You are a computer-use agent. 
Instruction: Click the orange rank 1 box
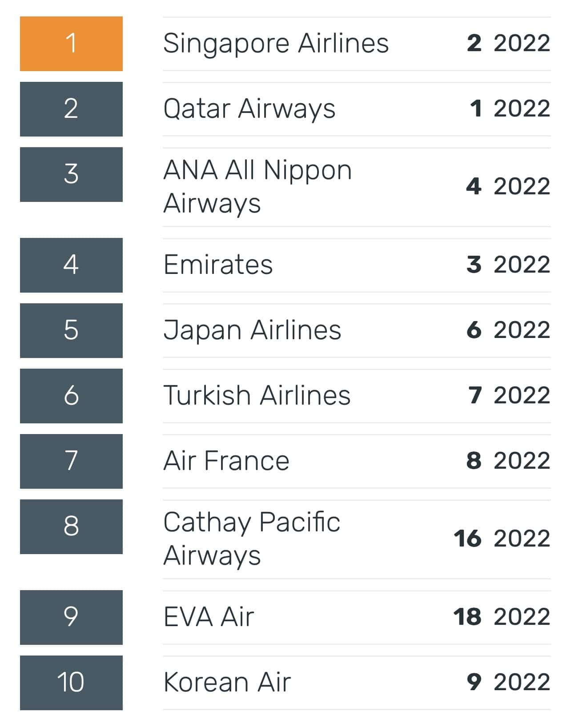point(71,44)
